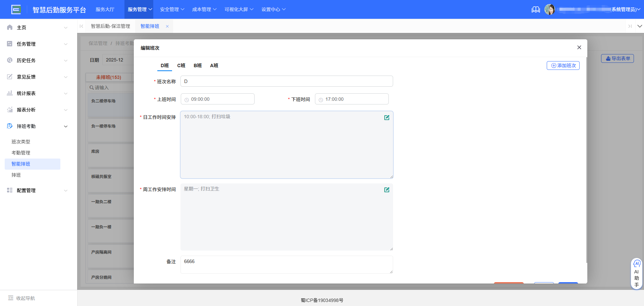This screenshot has height=306, width=644.
Task: Close the 编辑班次 dialog
Action: [579, 47]
